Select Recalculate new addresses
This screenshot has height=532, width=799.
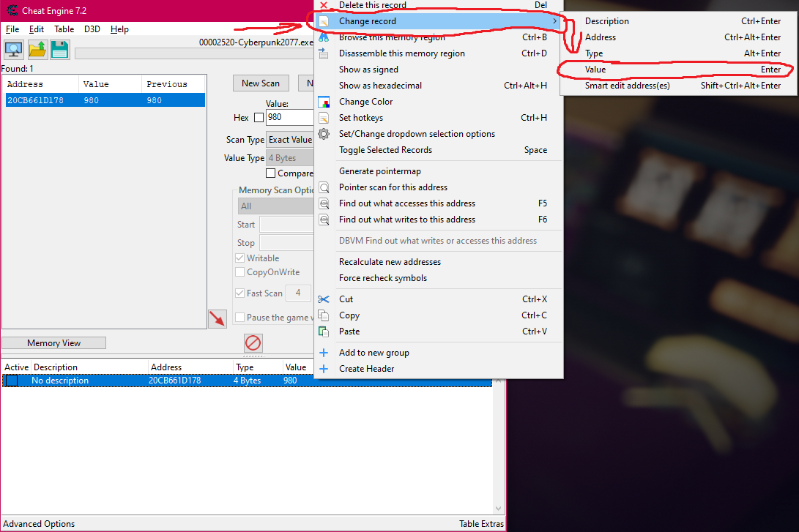click(439, 262)
